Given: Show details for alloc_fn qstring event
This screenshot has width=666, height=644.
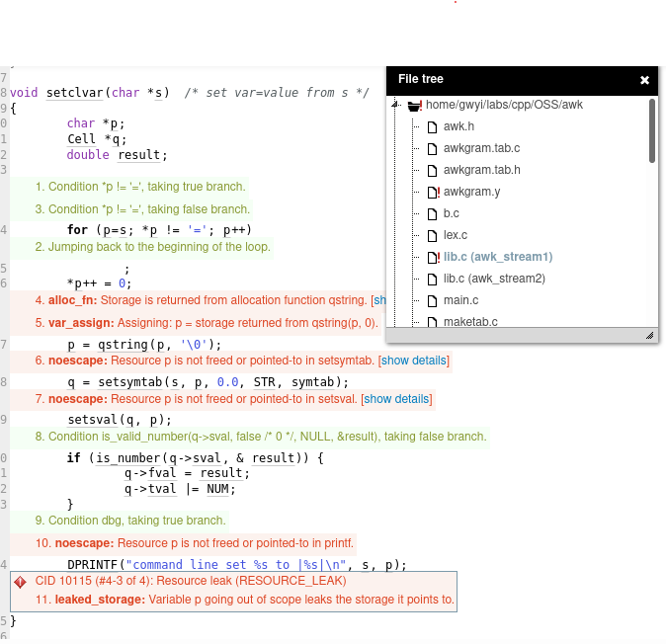Looking at the screenshot, I should (x=379, y=300).
